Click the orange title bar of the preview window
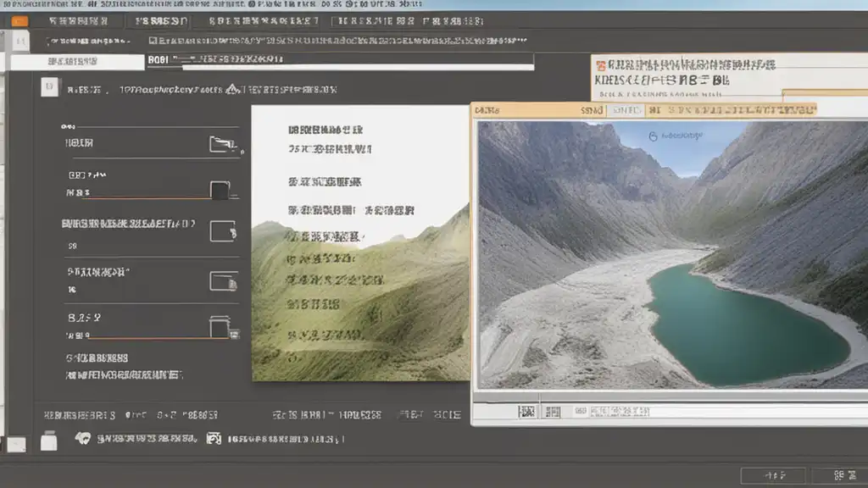 click(644, 109)
